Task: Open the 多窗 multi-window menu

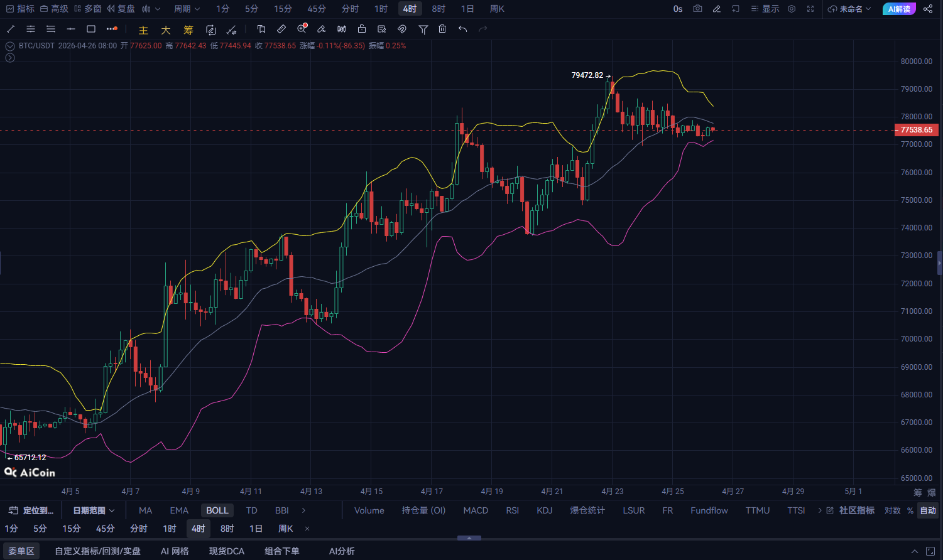Action: 88,9
